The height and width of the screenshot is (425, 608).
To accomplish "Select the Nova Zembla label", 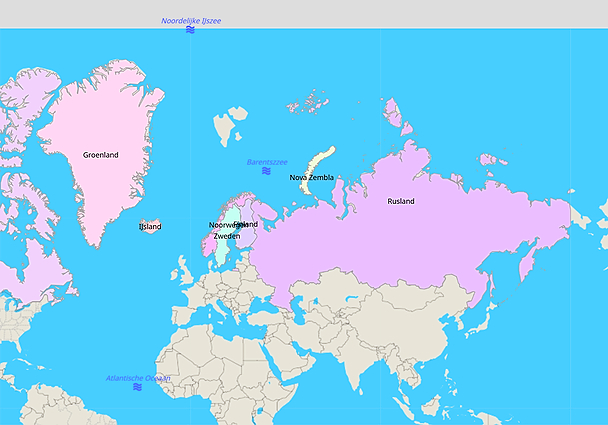I will click(x=311, y=178).
